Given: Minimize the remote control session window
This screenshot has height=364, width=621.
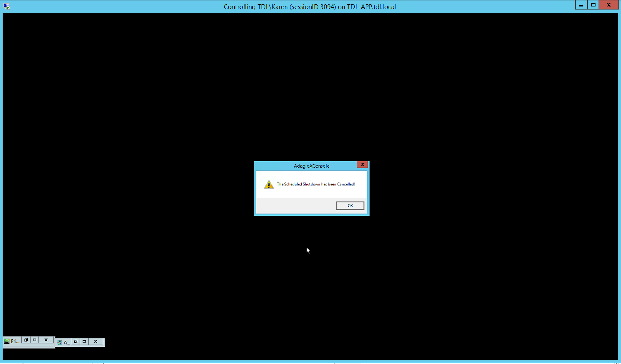Looking at the screenshot, I should pyautogui.click(x=581, y=5).
